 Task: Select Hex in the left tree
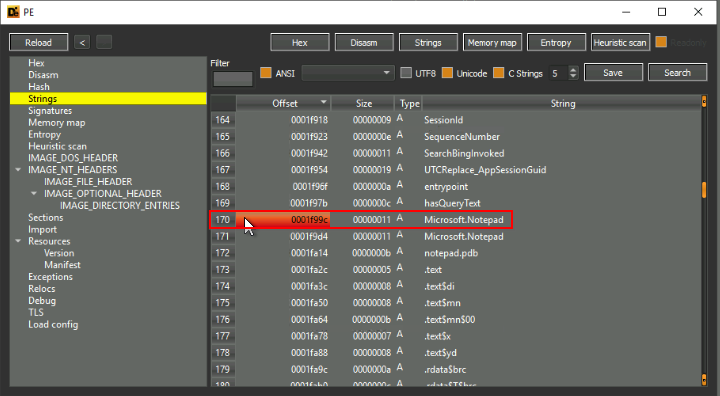(x=36, y=63)
